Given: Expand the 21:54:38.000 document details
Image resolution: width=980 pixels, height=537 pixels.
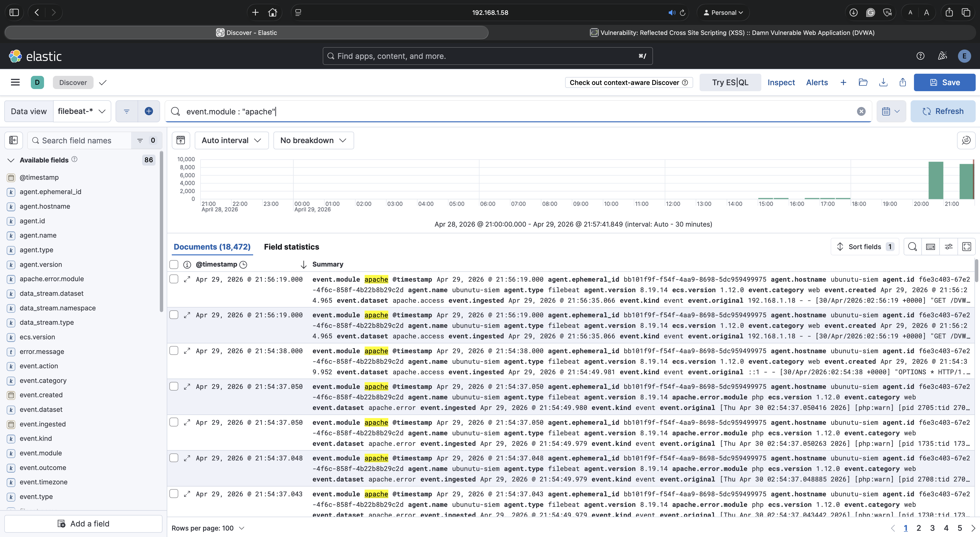Looking at the screenshot, I should [x=187, y=351].
